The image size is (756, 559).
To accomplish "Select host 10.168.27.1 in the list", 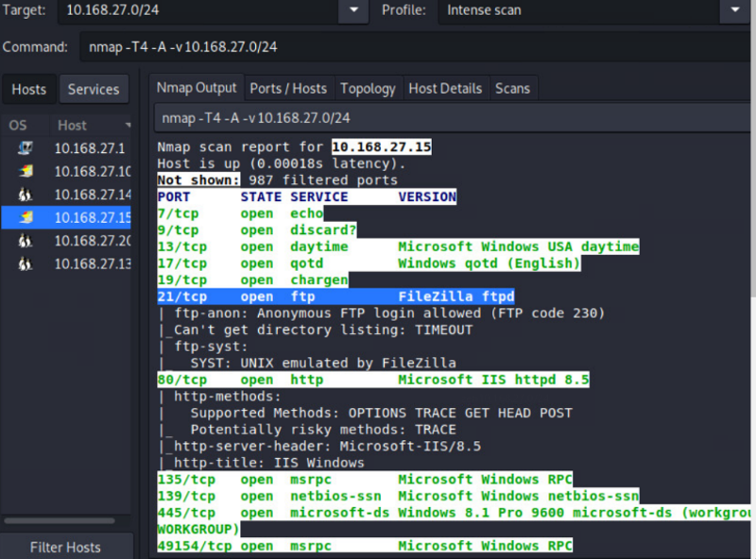I will (66, 148).
